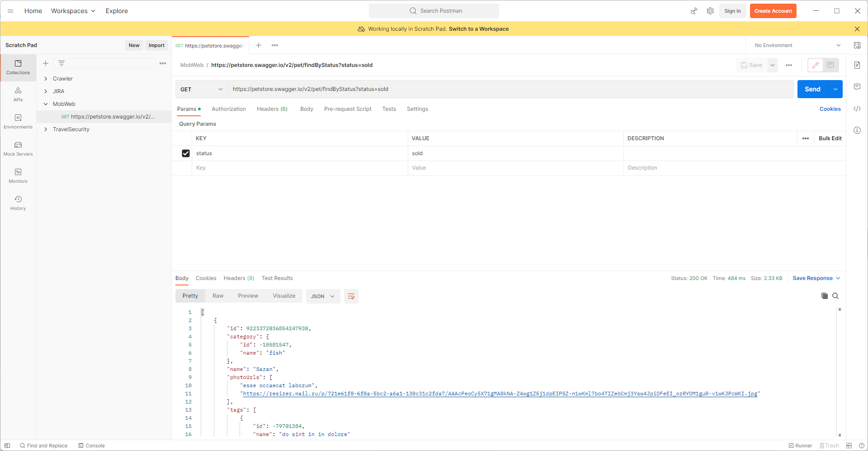Switch to build mode pencil icon
The height and width of the screenshot is (451, 868).
pos(816,65)
